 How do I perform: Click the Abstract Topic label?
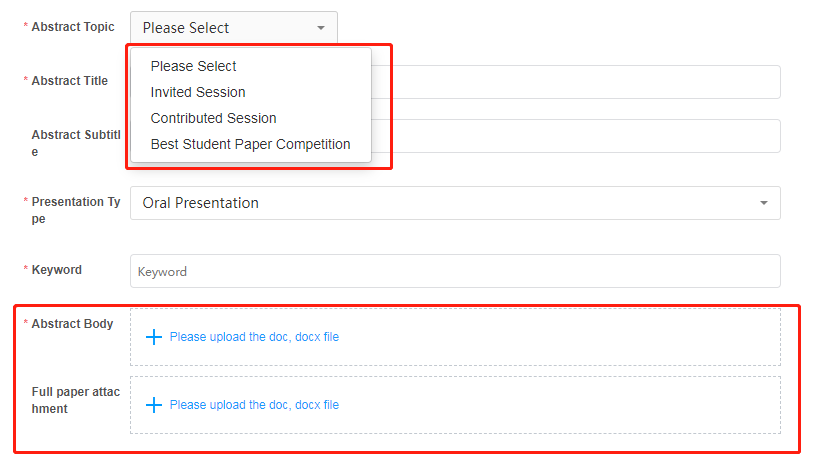click(x=72, y=27)
